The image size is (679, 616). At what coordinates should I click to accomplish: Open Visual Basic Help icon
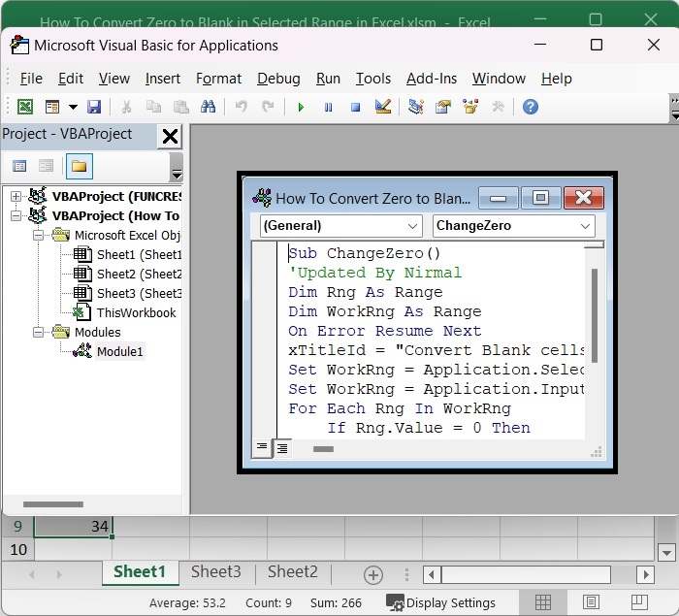pos(530,107)
